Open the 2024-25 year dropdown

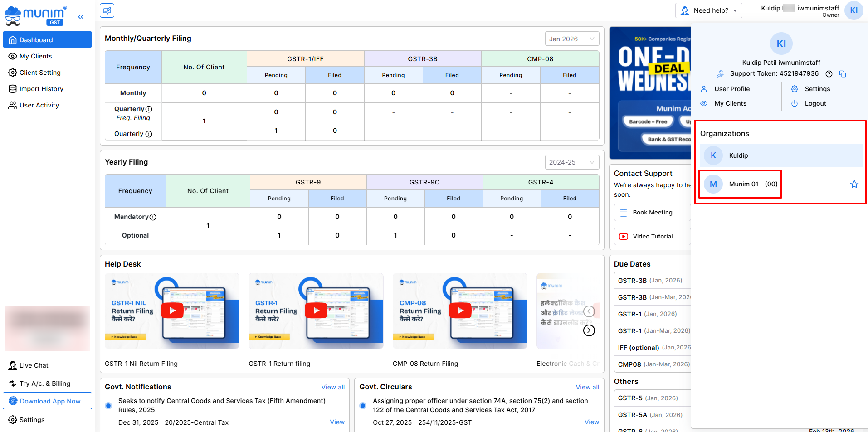pyautogui.click(x=571, y=162)
